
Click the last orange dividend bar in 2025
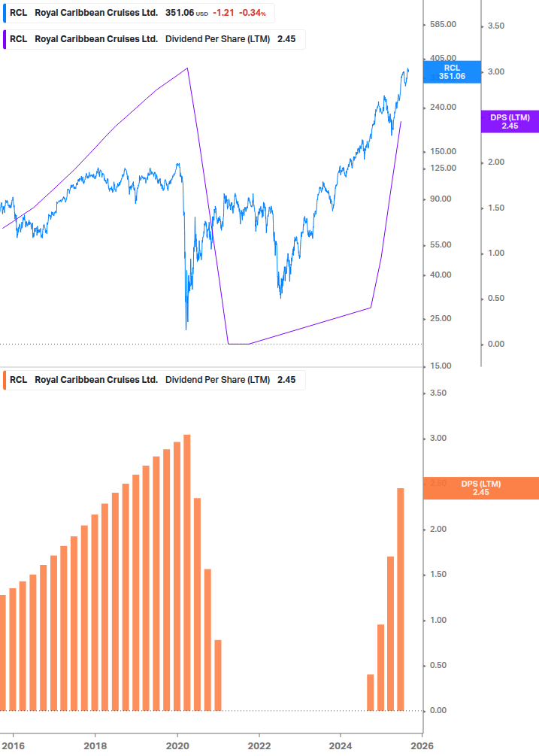[401, 599]
